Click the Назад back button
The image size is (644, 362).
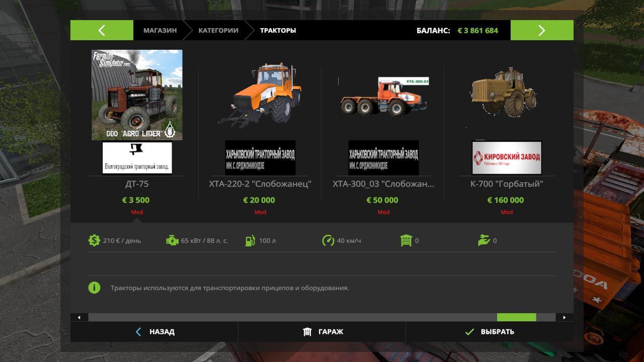coord(154,332)
